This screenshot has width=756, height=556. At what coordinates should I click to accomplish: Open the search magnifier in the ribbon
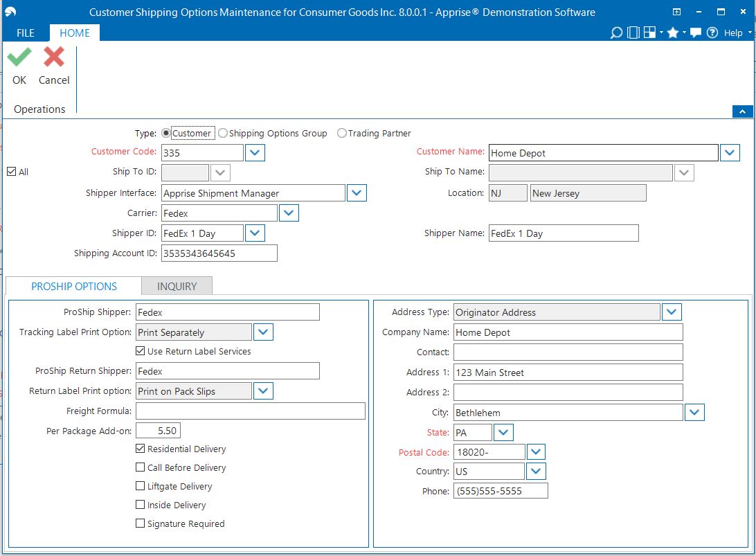[x=615, y=33]
